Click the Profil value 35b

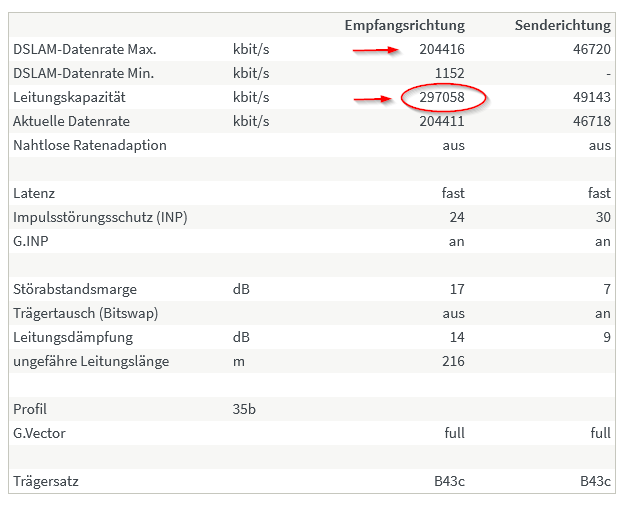coord(245,409)
